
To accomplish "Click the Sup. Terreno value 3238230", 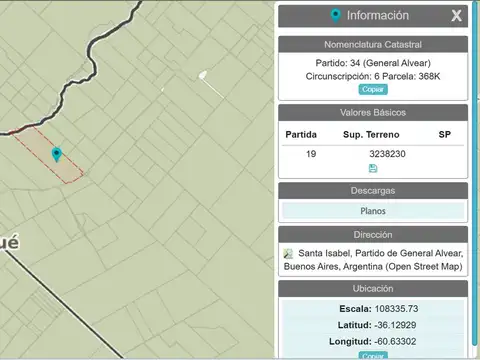I will coord(387,154).
